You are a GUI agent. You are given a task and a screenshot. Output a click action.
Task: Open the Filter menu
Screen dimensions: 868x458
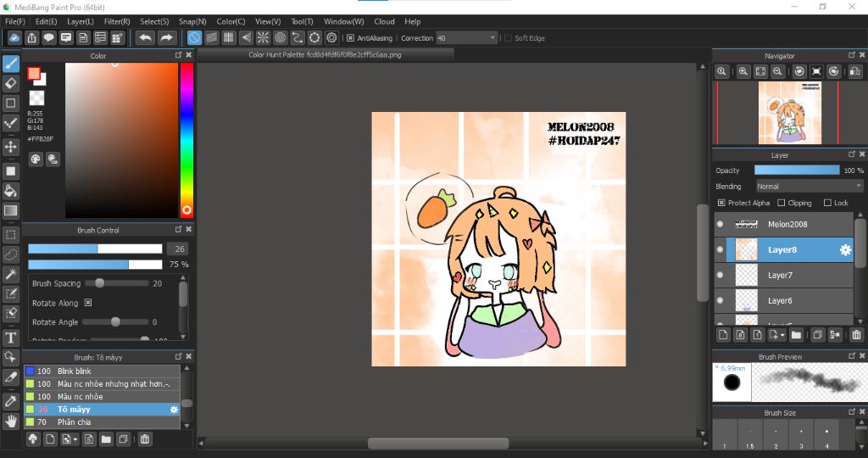coord(117,21)
